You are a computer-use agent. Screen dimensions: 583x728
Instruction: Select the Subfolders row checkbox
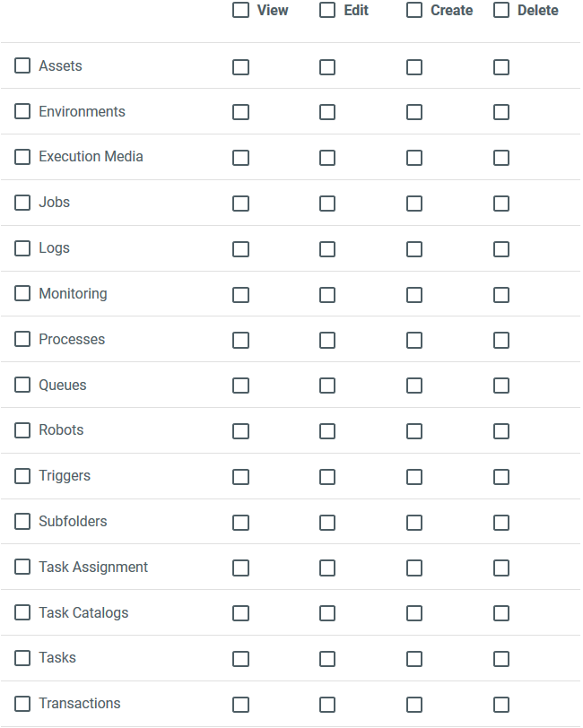(22, 522)
